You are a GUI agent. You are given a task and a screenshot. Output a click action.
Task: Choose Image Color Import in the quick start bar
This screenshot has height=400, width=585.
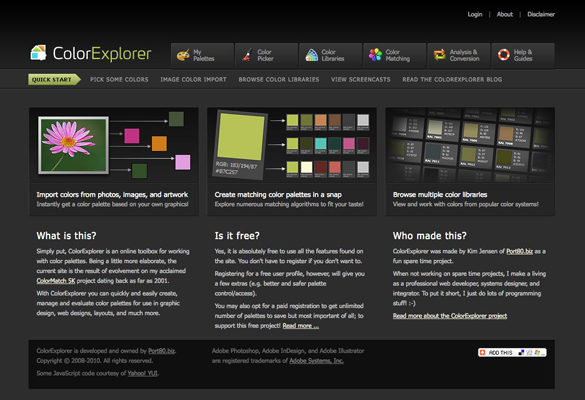point(193,79)
